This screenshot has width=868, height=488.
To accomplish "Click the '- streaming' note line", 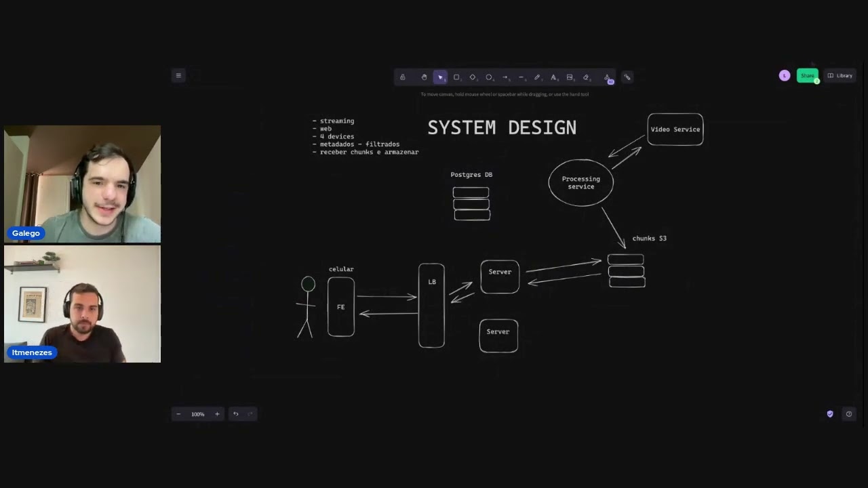I will pyautogui.click(x=333, y=121).
